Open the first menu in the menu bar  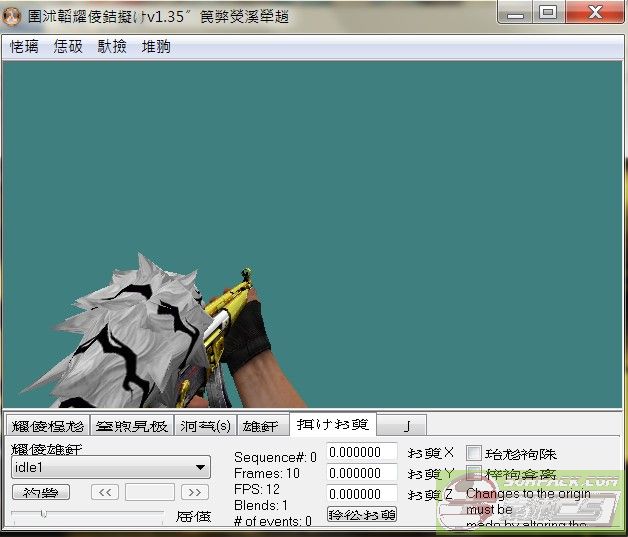point(25,46)
